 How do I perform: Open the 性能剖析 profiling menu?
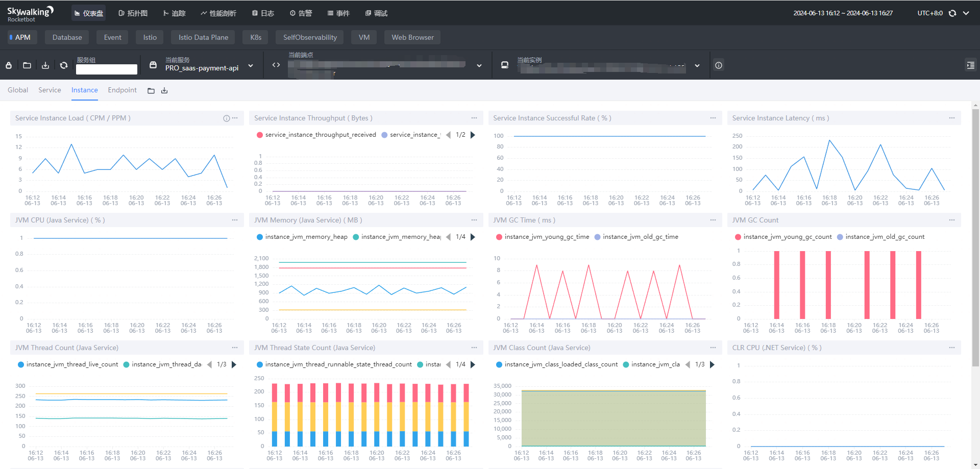218,13
